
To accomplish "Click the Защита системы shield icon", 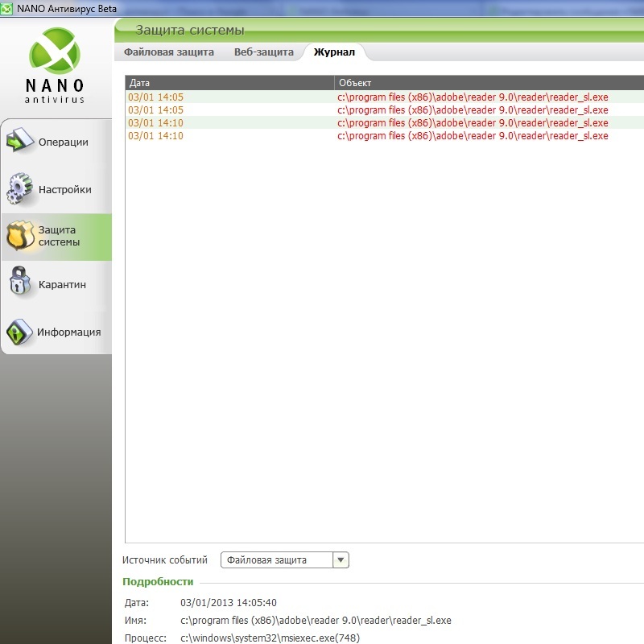I will 19,237.
